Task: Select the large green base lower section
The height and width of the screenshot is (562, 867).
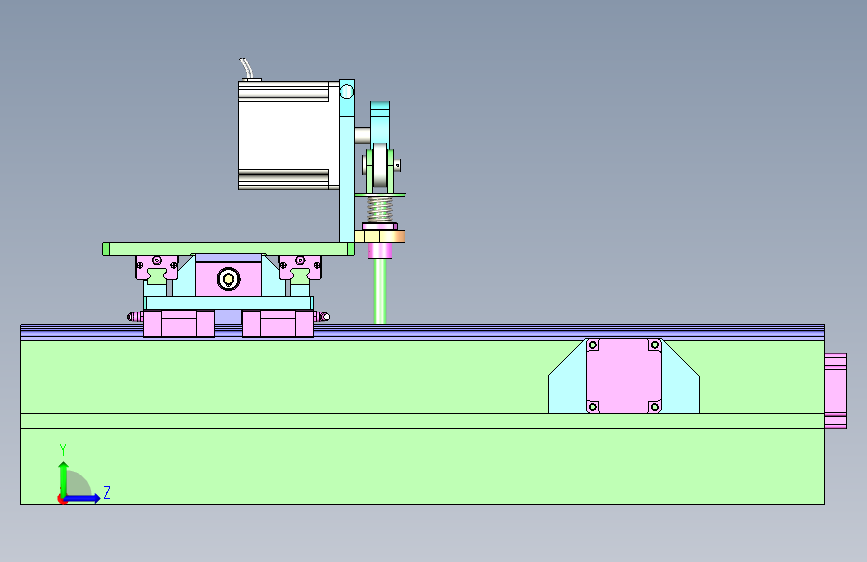Action: click(x=422, y=466)
